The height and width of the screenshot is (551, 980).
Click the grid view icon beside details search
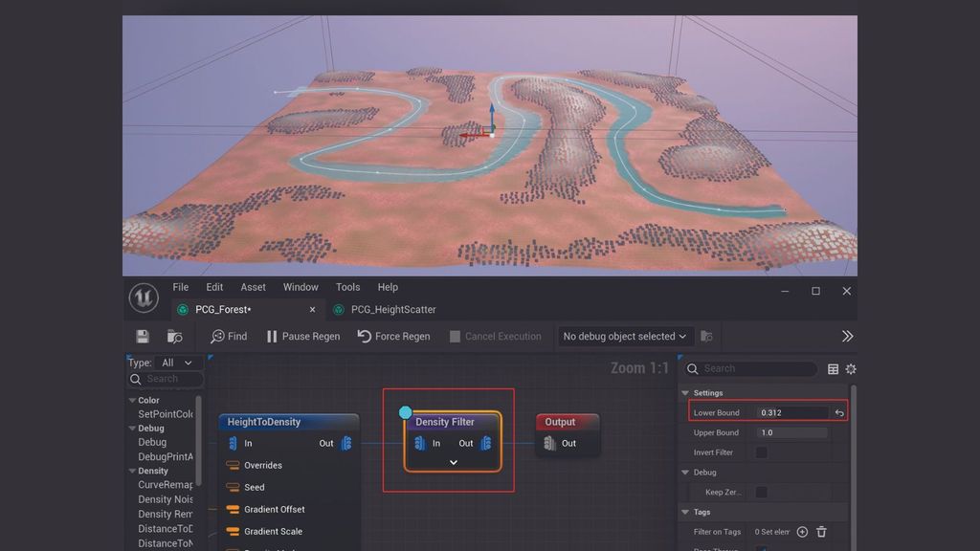point(834,368)
